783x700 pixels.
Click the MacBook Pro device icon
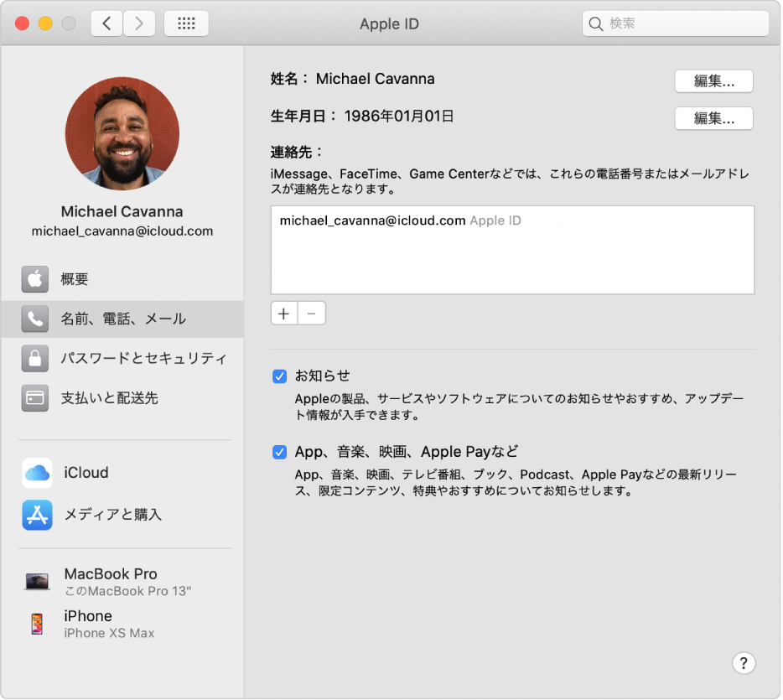(x=37, y=581)
